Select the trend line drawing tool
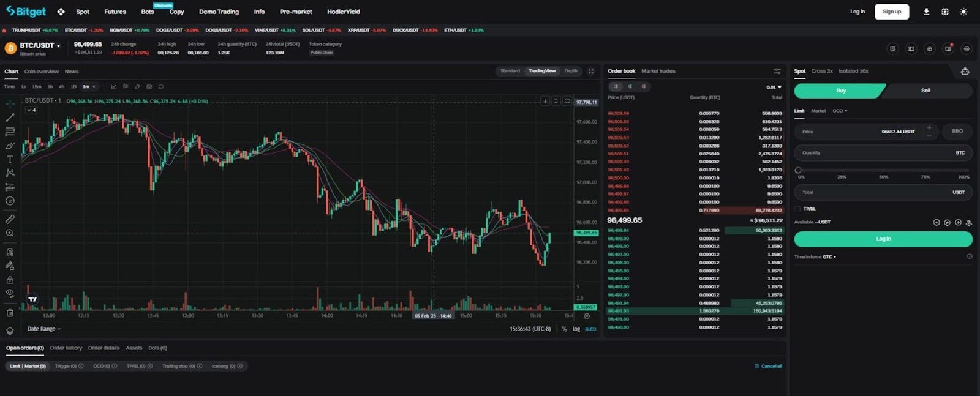 tap(10, 118)
